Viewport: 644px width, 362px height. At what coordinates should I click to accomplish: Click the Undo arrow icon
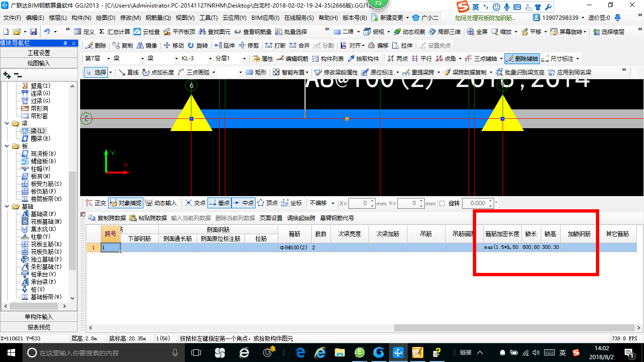point(47,32)
